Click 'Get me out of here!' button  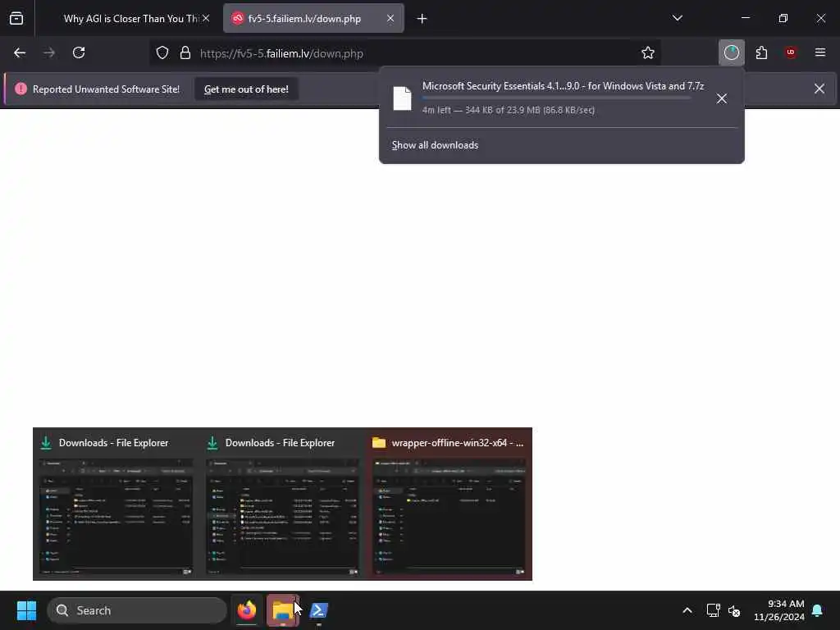click(x=246, y=89)
